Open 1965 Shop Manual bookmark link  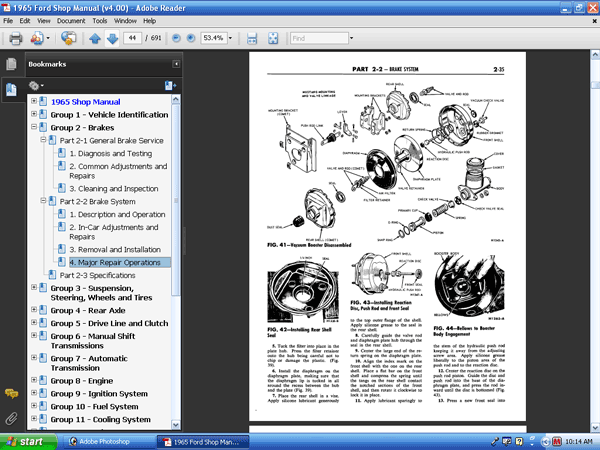[85, 102]
